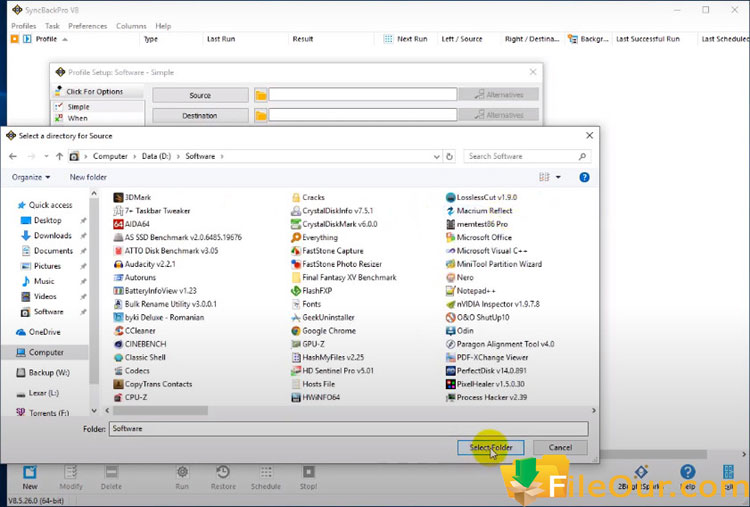Open the Profiles menu
The width and height of the screenshot is (750, 507).
point(23,26)
